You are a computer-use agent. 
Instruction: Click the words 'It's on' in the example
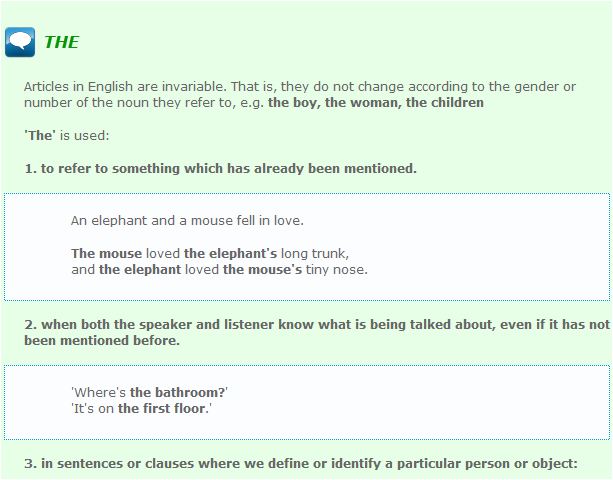(x=92, y=408)
